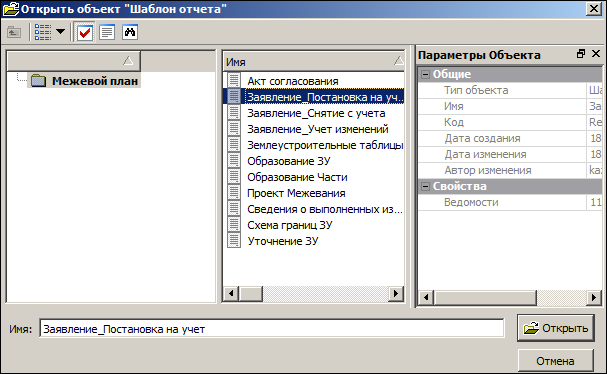The width and height of the screenshot is (607, 374).
Task: Undock the Параметры Объекта panel
Action: 581,54
